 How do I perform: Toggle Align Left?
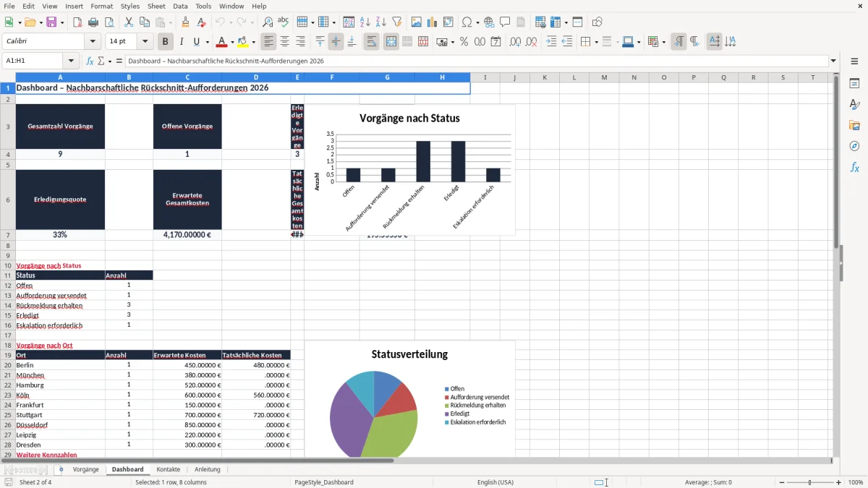tap(269, 42)
